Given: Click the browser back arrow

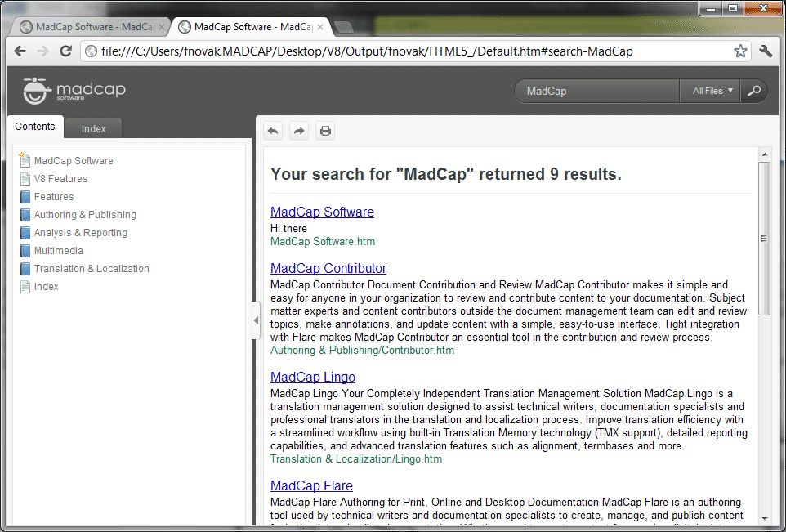Looking at the screenshot, I should 20,51.
